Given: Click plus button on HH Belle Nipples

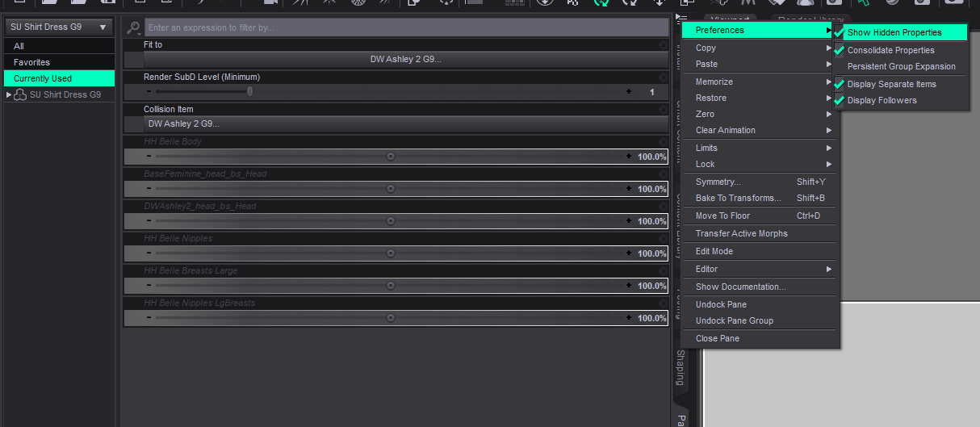Looking at the screenshot, I should [629, 253].
